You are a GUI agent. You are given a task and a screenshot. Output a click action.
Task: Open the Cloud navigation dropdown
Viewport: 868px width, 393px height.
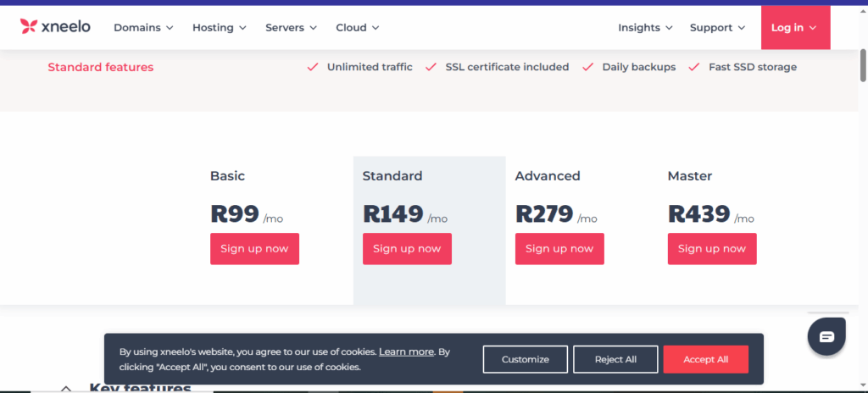tap(357, 27)
